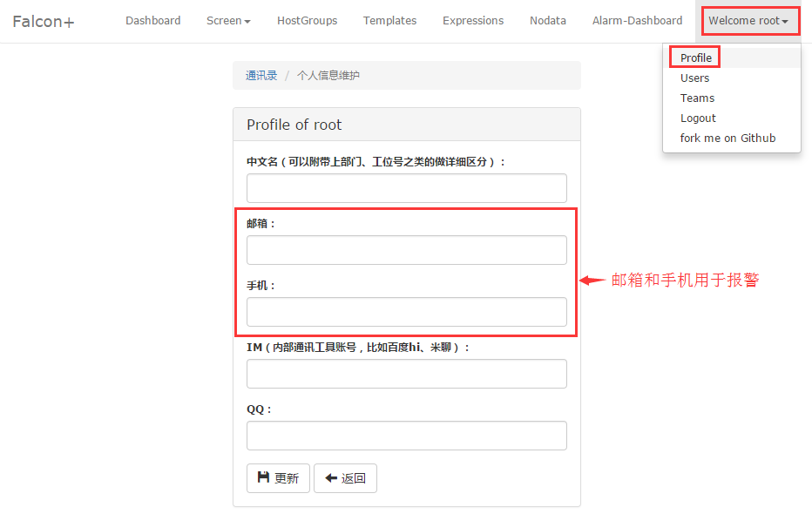
Task: Navigate to the Dashboard page
Action: coord(152,20)
